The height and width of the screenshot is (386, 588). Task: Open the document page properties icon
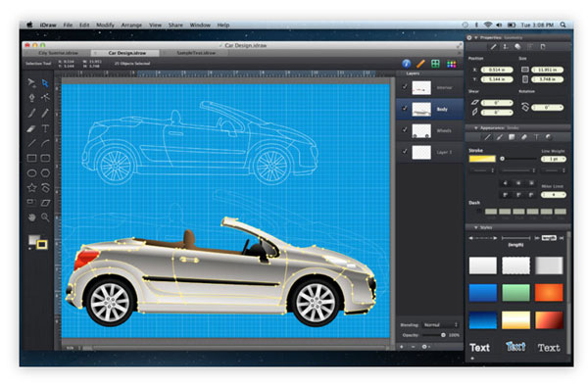pyautogui.click(x=543, y=47)
